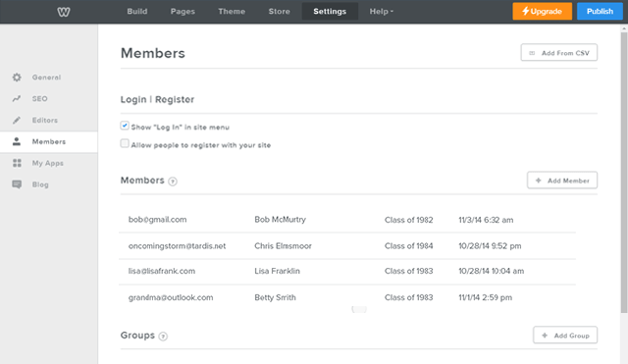Select Members in the sidebar
Image resolution: width=628 pixels, height=364 pixels.
49,141
